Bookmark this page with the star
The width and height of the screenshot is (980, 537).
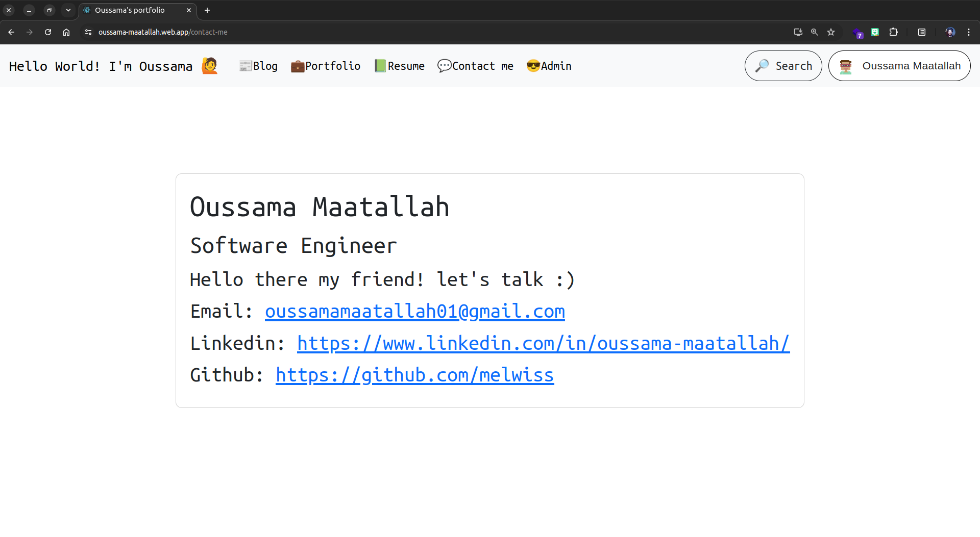831,32
